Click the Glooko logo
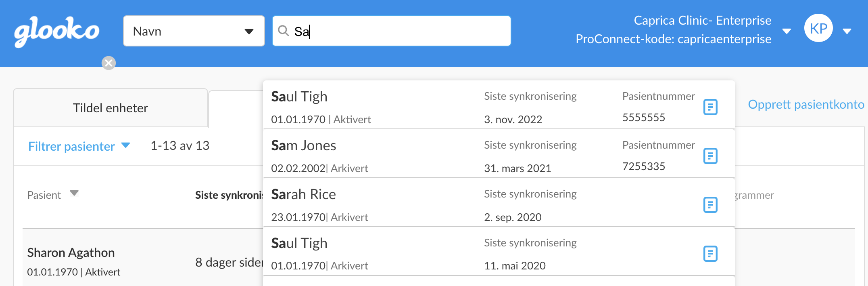Screen dimensions: 868x286 click(56, 32)
